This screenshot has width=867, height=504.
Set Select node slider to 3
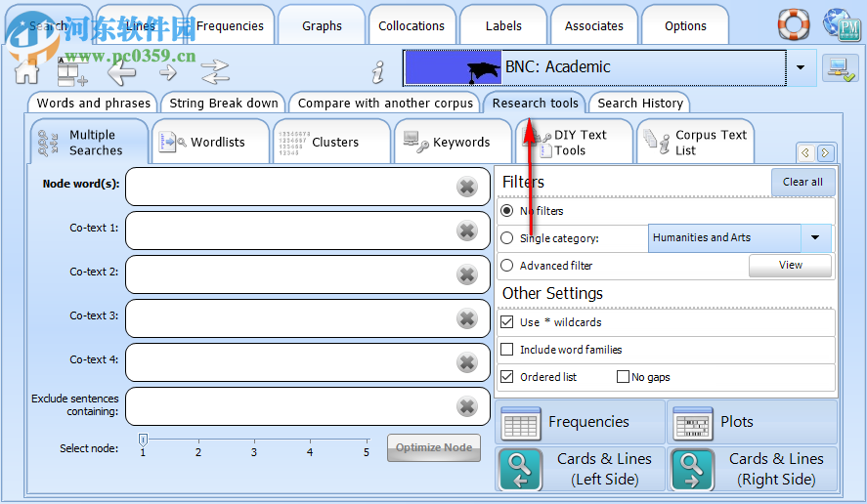(254, 441)
